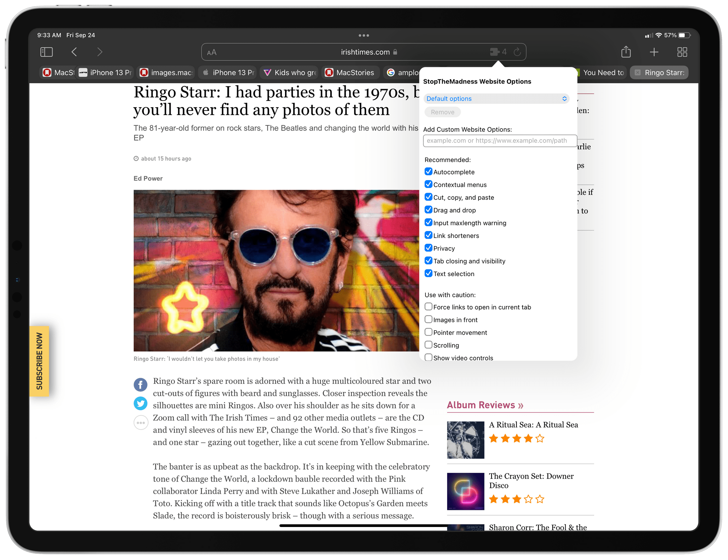The width and height of the screenshot is (728, 560).
Task: Open Album Reviews section link
Action: pyautogui.click(x=485, y=405)
